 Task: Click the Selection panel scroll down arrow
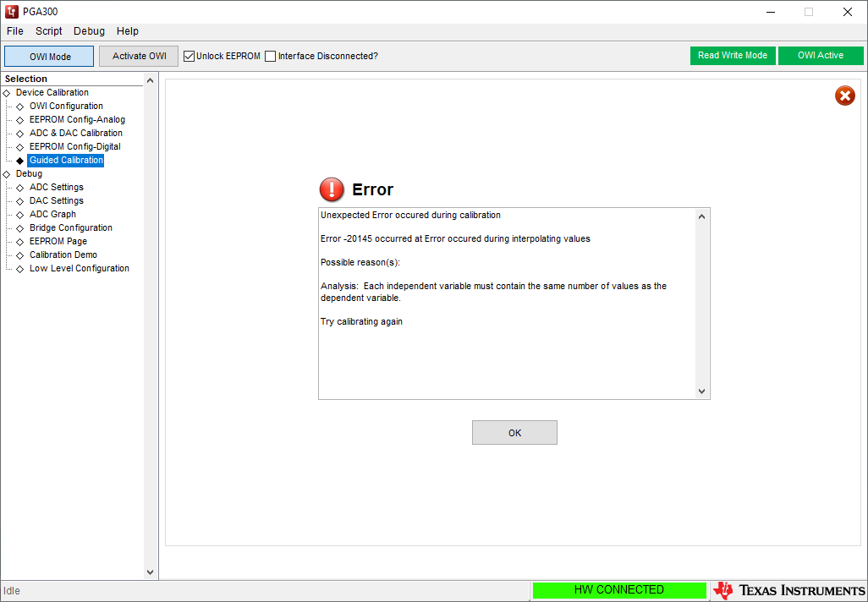tap(150, 572)
